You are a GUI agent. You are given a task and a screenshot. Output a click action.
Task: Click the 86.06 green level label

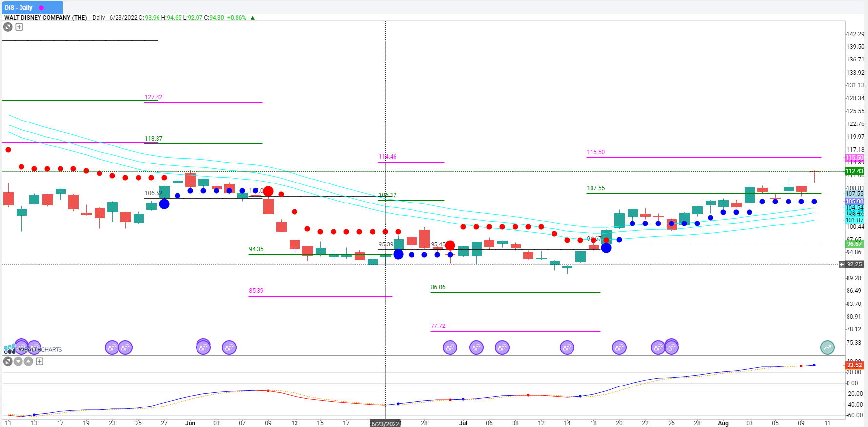(438, 287)
